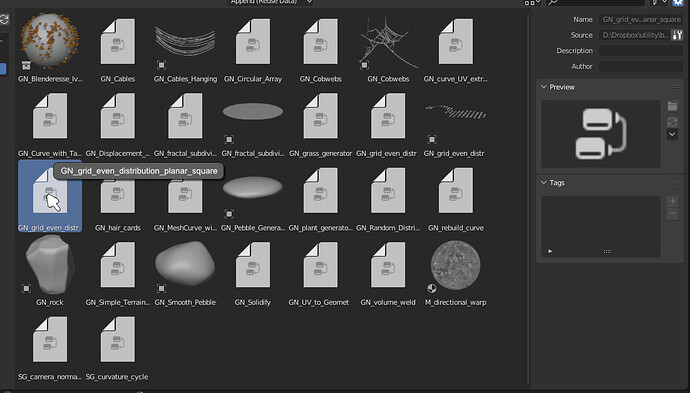The width and height of the screenshot is (690, 393).
Task: Select the GN_MeshCurve_wi asset
Action: coord(185,196)
